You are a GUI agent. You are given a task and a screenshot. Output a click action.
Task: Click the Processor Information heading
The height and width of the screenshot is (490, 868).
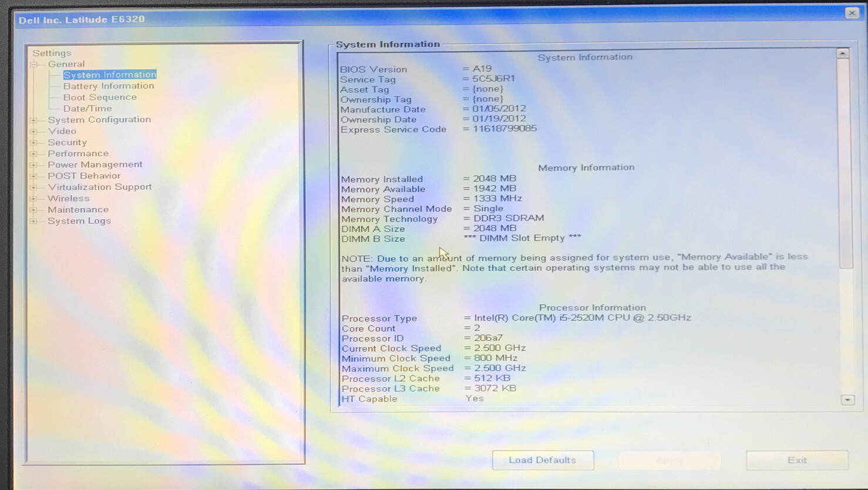[592, 308]
